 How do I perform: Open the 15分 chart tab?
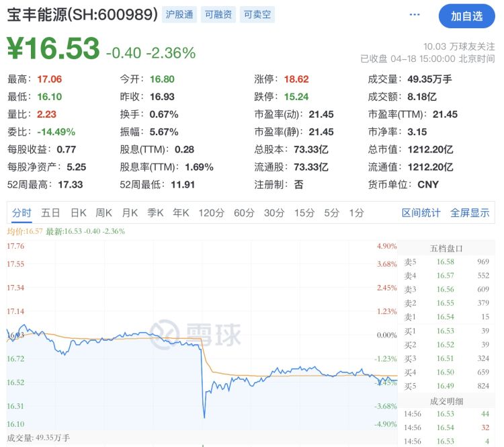[x=304, y=213]
